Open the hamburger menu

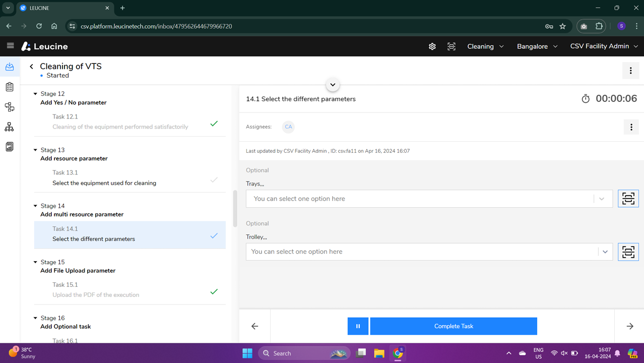tap(10, 46)
